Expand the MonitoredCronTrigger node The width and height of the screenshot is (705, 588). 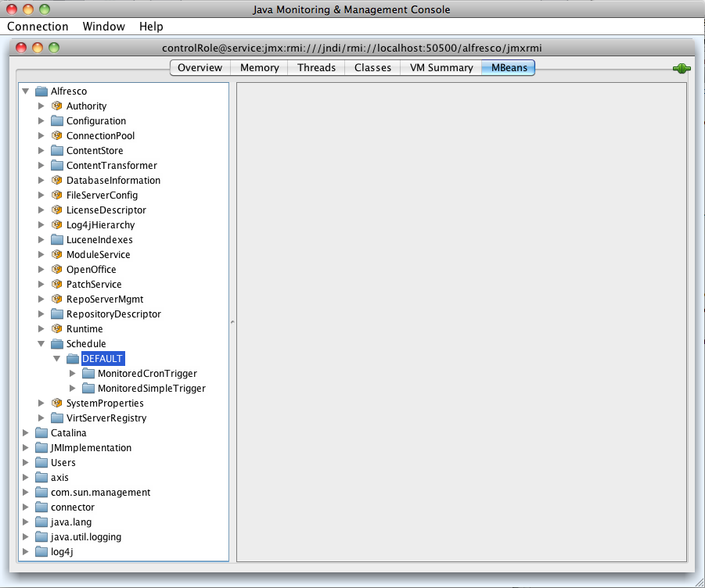[x=73, y=373]
